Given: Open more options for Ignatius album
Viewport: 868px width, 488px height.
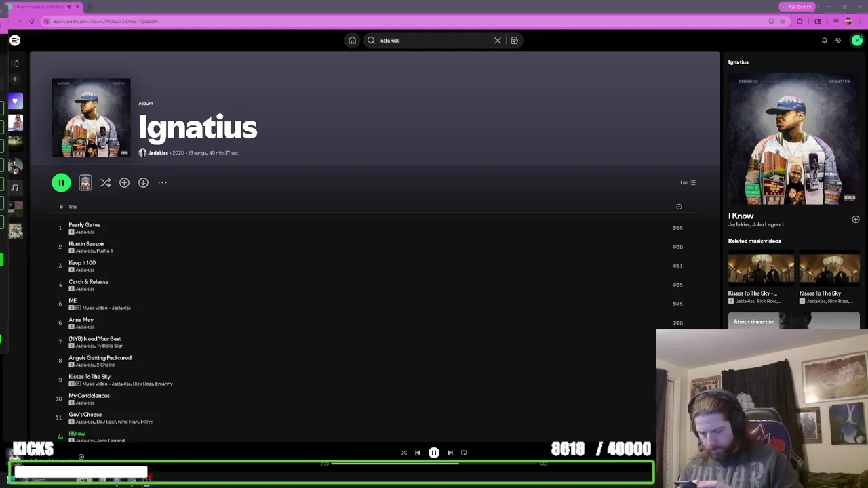Looking at the screenshot, I should pos(162,182).
